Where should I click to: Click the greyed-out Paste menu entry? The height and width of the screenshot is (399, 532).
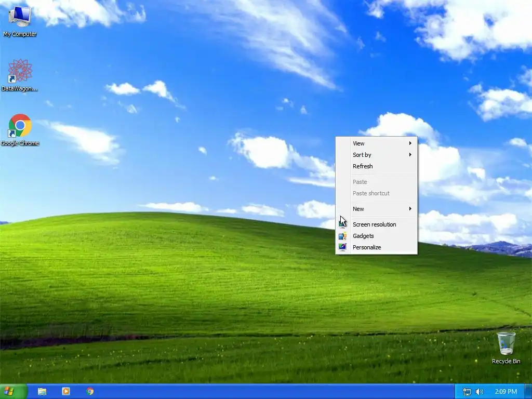[376, 182]
